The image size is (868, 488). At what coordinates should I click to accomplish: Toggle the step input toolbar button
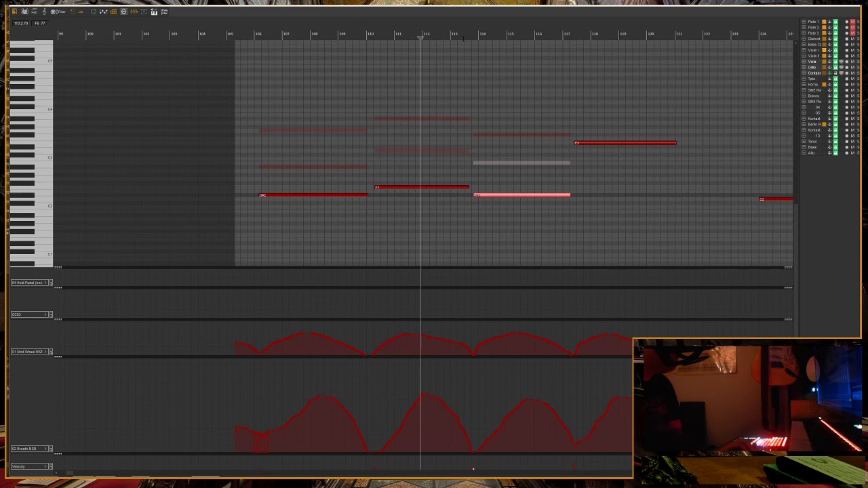164,12
